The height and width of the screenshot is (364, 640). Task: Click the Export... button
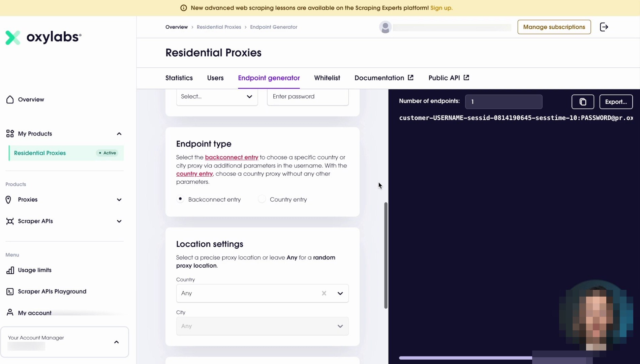pyautogui.click(x=616, y=102)
